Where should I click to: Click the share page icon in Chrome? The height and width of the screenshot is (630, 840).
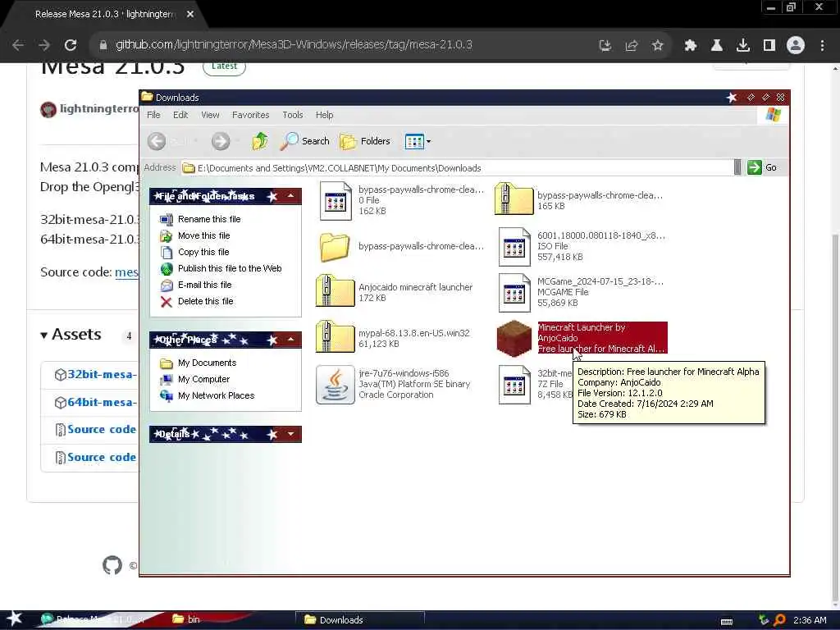point(632,46)
